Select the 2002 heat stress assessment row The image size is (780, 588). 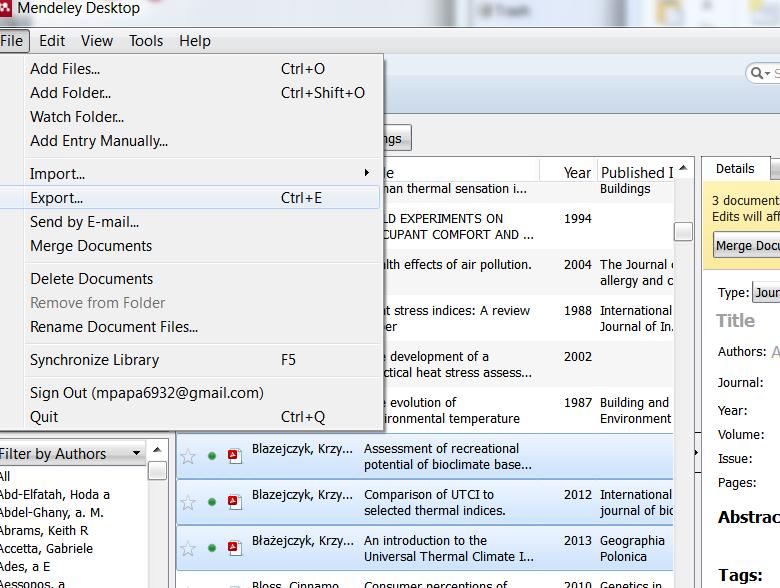[x=527, y=364]
